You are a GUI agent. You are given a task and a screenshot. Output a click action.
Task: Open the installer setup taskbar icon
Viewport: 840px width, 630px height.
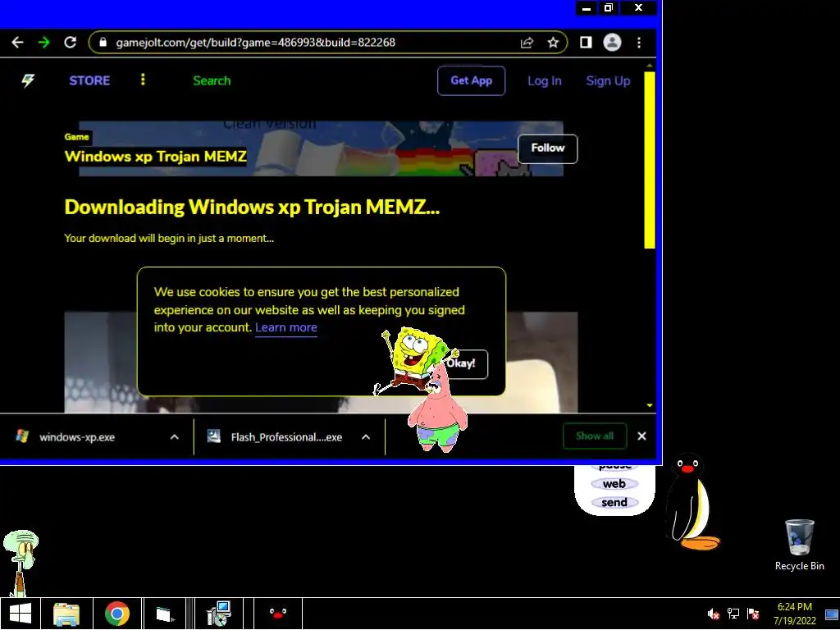218,614
